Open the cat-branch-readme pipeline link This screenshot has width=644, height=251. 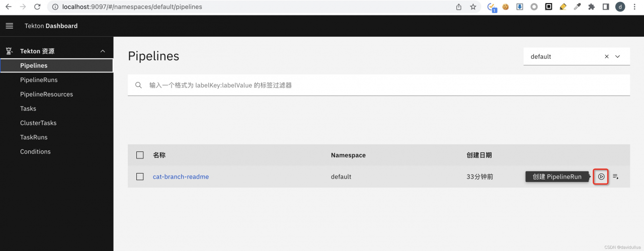181,177
